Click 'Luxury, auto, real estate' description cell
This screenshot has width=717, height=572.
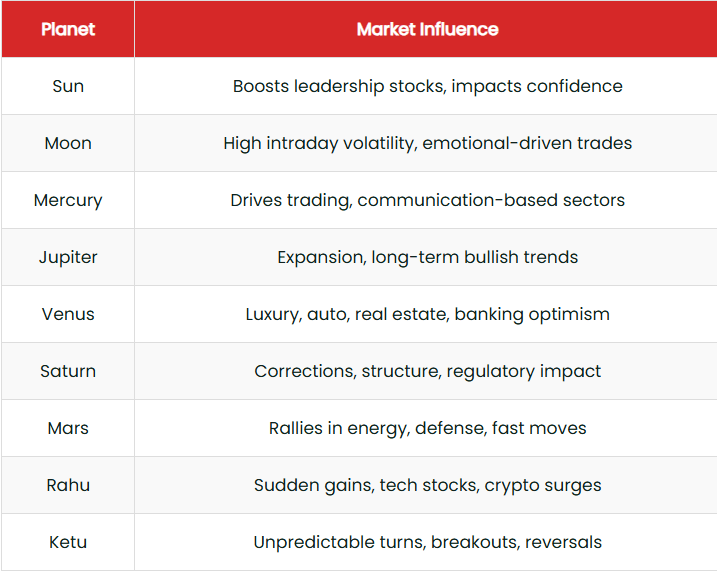tap(426, 314)
